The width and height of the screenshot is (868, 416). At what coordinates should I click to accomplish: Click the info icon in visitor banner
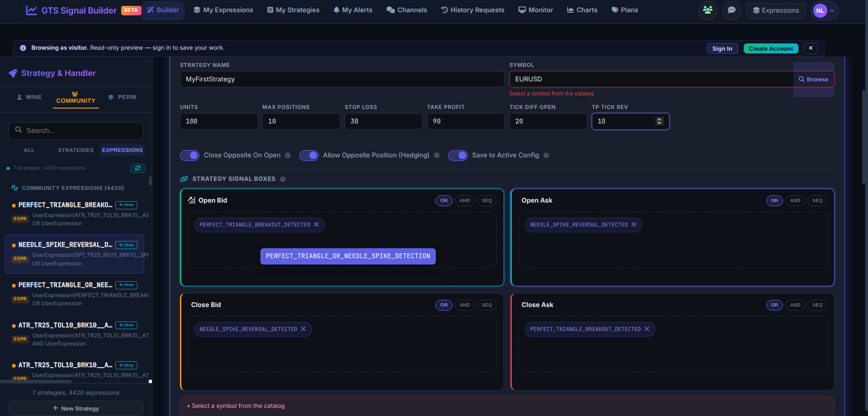pos(23,48)
